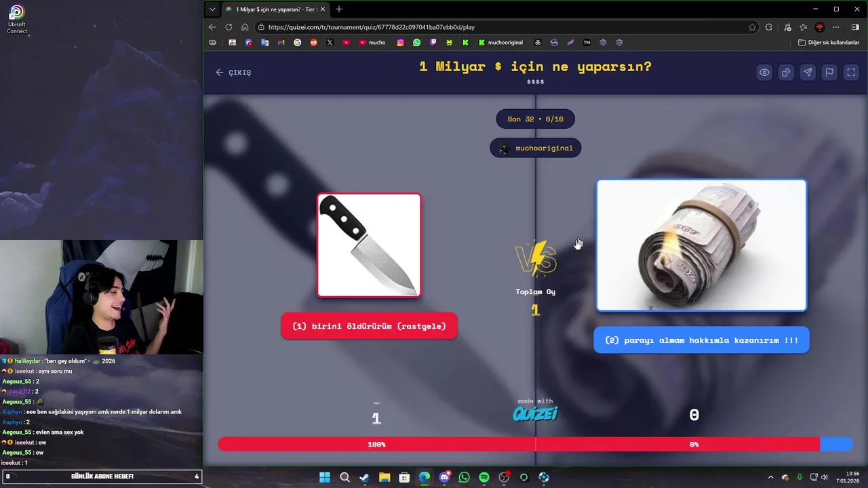Open WhatsApp from the taskbar
Image resolution: width=868 pixels, height=488 pixels.
(x=464, y=477)
